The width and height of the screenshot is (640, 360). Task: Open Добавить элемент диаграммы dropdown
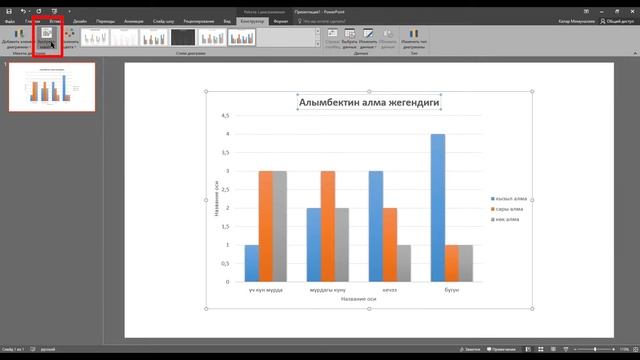[x=18, y=39]
